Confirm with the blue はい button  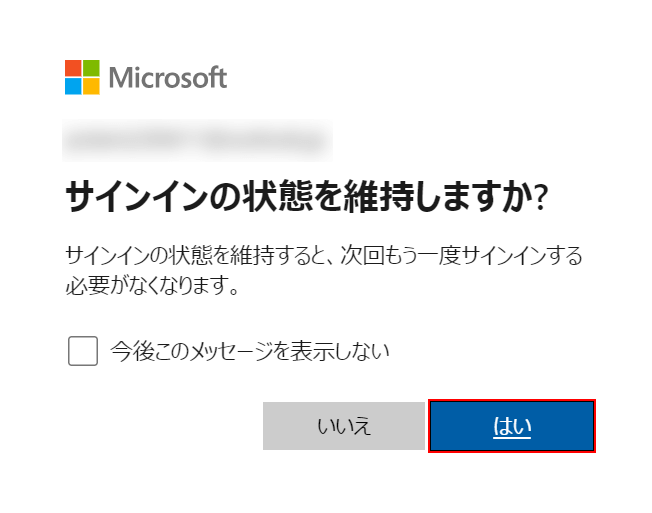point(512,426)
